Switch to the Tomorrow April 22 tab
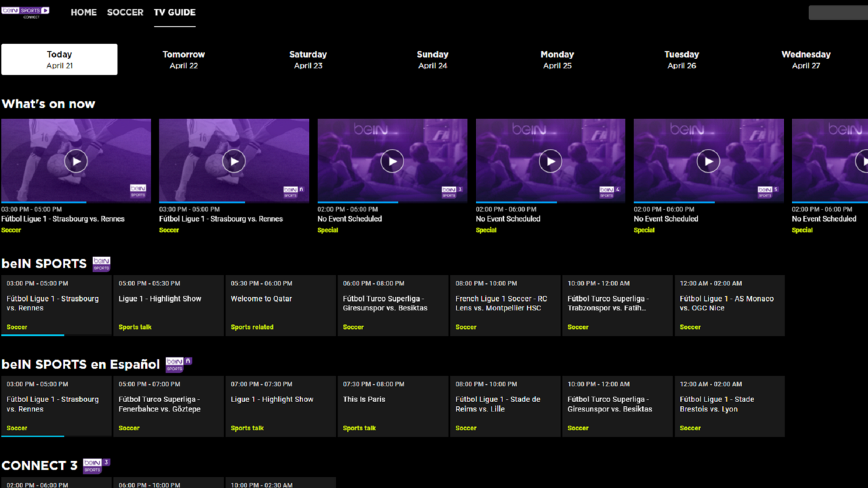This screenshot has width=868, height=488. [x=183, y=59]
